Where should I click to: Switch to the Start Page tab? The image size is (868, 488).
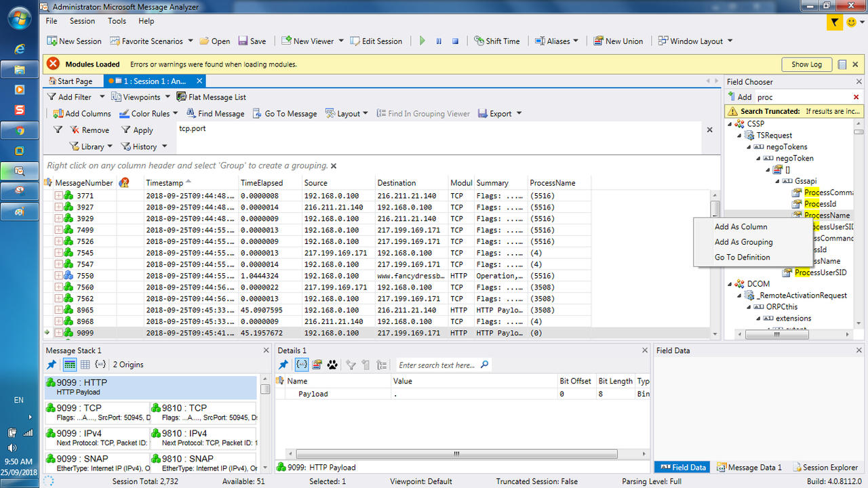pos(69,81)
